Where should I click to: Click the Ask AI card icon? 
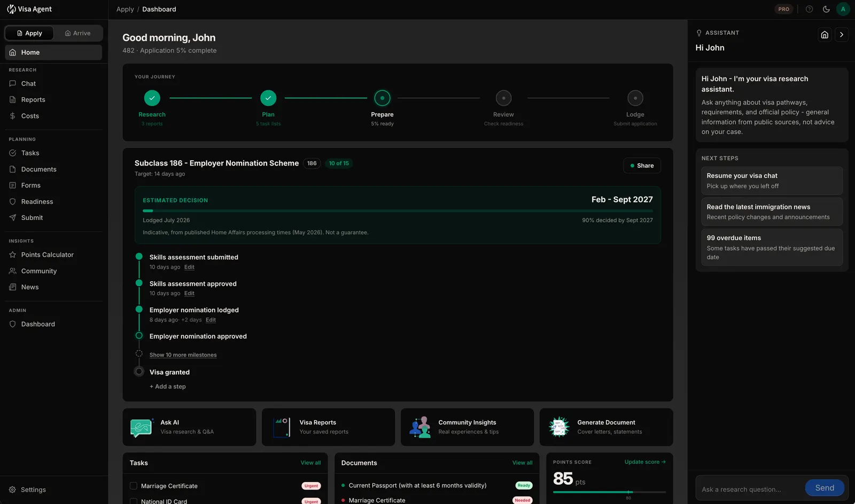click(x=142, y=427)
